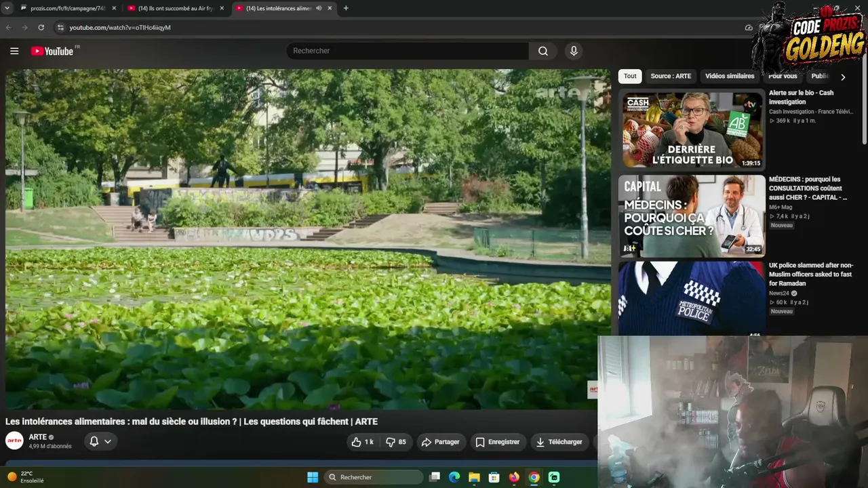Launch Microsoft Edge from the taskbar
Image resolution: width=868 pixels, height=488 pixels.
pyautogui.click(x=454, y=477)
